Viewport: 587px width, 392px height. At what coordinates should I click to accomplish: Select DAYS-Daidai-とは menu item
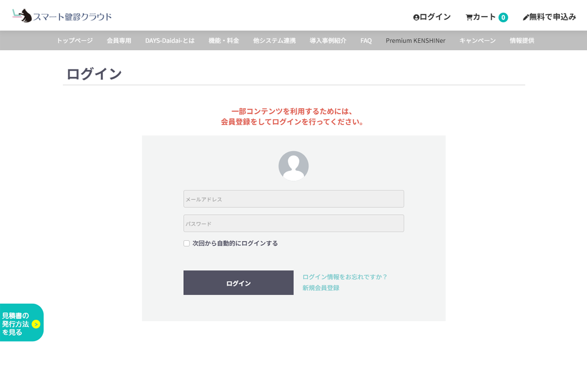click(x=169, y=40)
